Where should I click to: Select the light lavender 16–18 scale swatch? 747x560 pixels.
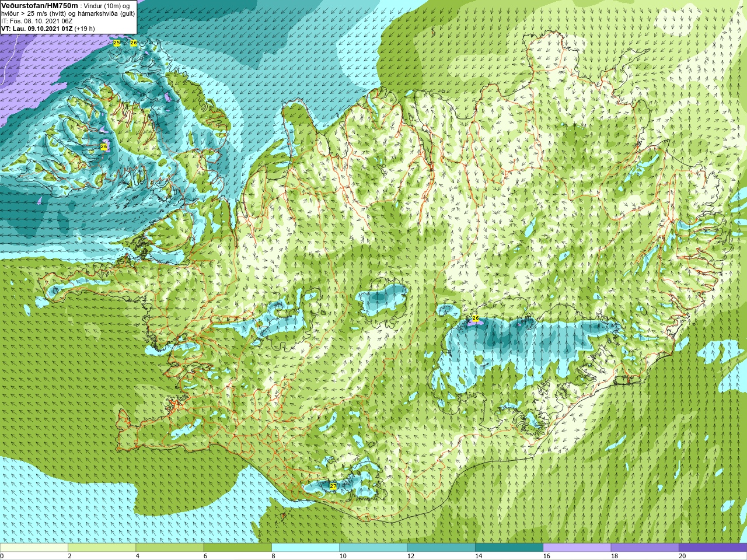tap(577, 548)
